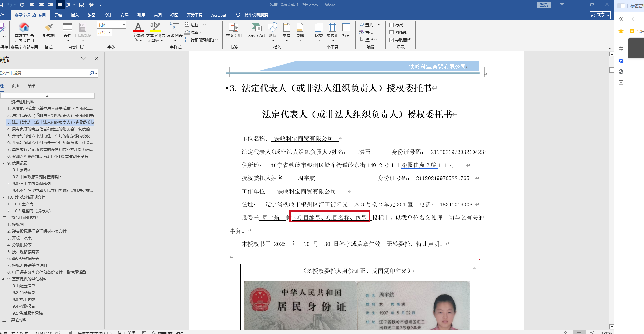Collapse the right side panel with double chevron
This screenshot has width=644, height=334.
(x=621, y=19)
